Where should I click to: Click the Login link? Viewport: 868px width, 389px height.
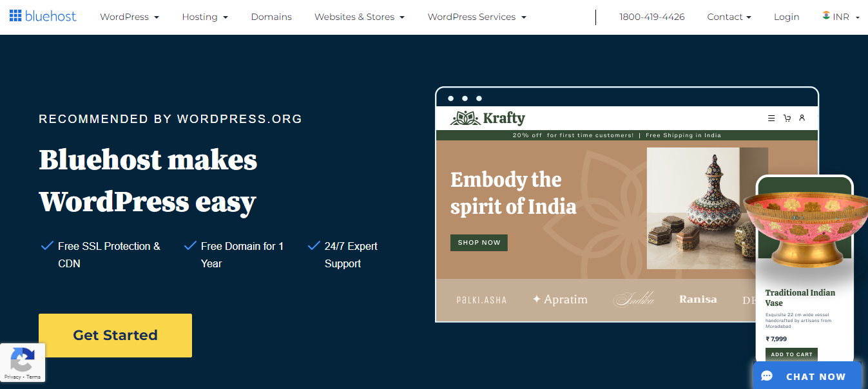[786, 17]
